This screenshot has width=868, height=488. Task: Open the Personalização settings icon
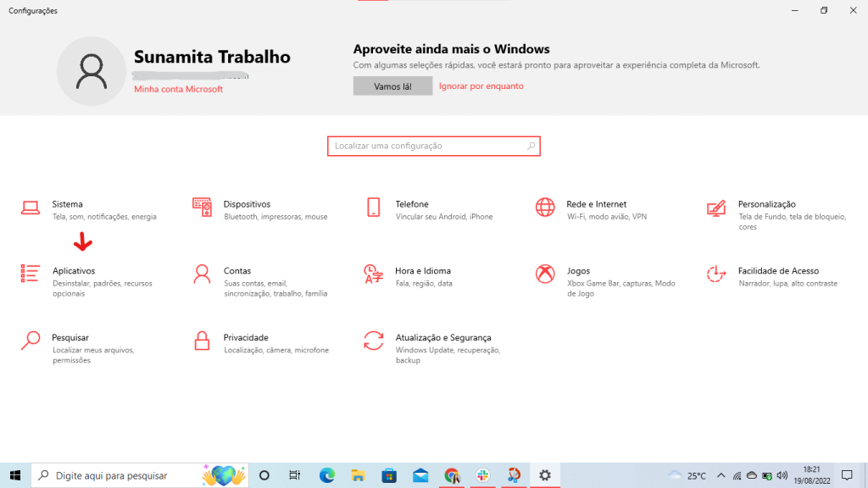pyautogui.click(x=715, y=208)
